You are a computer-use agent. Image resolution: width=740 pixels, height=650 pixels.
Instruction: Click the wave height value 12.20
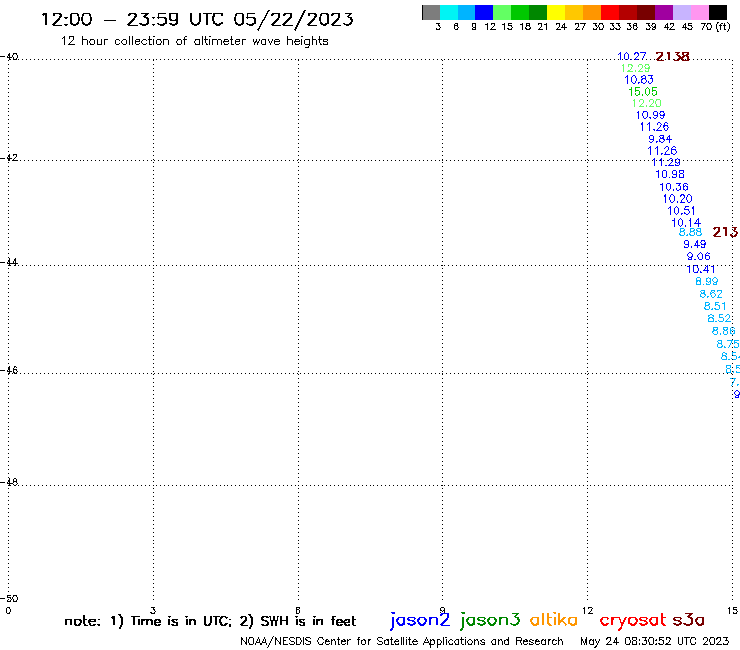[x=647, y=103]
